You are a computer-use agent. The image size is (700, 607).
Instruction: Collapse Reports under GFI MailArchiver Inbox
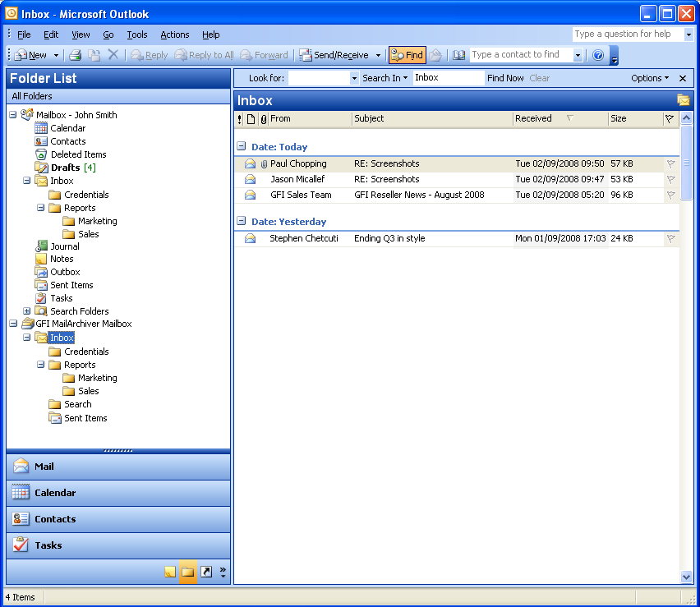click(x=40, y=365)
